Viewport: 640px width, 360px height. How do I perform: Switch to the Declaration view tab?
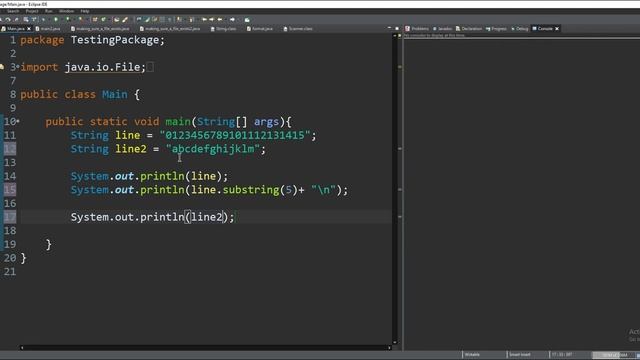[x=469, y=29]
